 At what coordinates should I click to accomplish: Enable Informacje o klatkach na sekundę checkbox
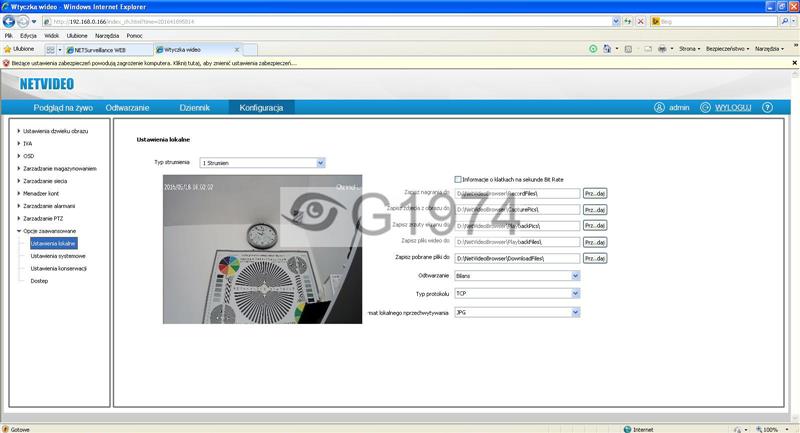458,180
